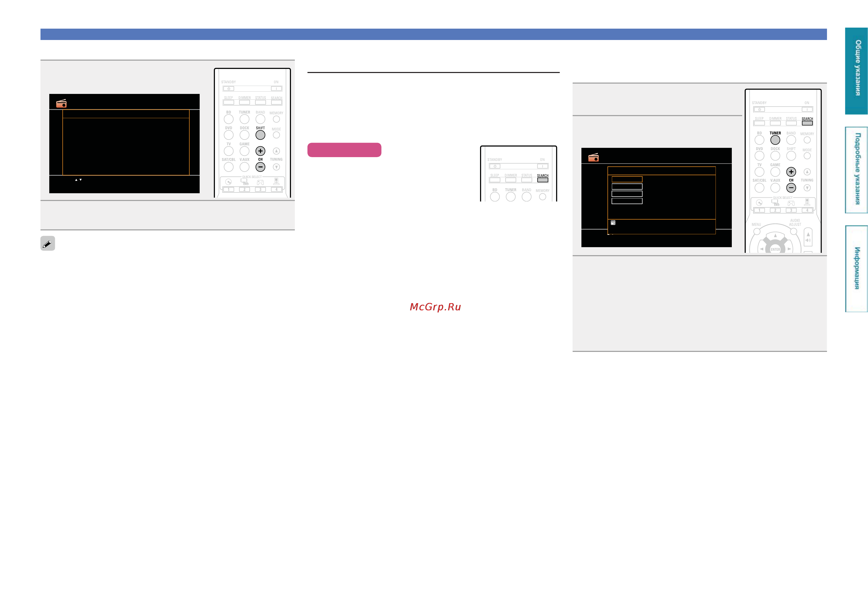This screenshot has width=868, height=613.
Task: Click Quick Select iPod dock icon on SHIFT-highlighted remote
Action: [276, 181]
